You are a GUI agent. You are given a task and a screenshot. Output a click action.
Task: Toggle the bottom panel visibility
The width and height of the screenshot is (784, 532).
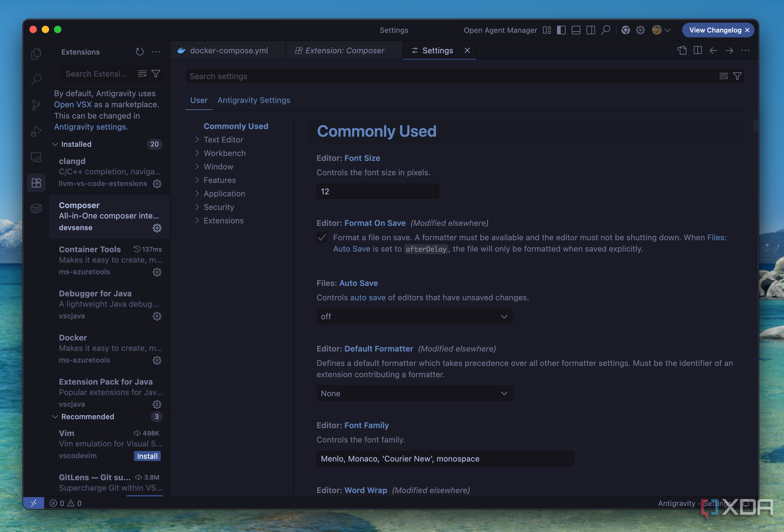(x=576, y=30)
